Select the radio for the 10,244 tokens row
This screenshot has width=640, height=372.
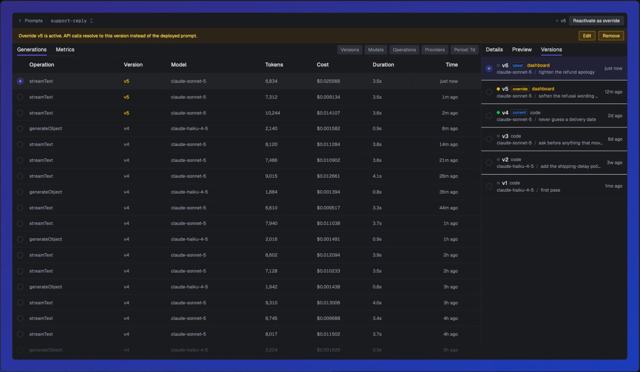(x=20, y=113)
